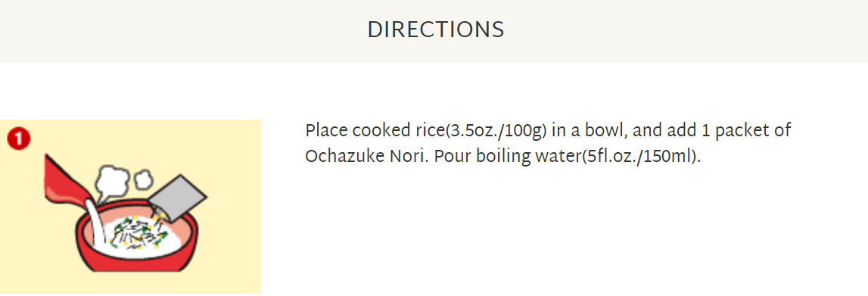Viewport: 868px width, 296px height.
Task: Click the phrase "Pour boiling water"
Action: (x=504, y=157)
